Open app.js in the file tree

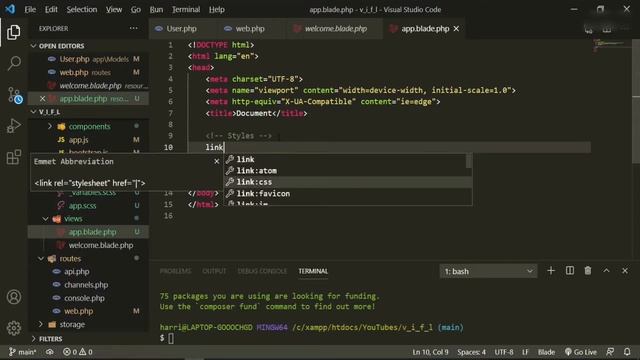(x=78, y=140)
